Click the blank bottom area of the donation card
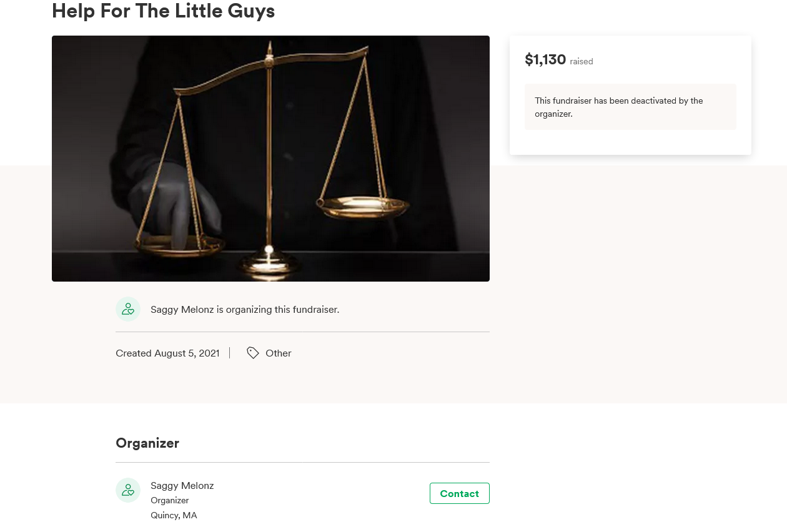Image resolution: width=787 pixels, height=532 pixels. [x=630, y=143]
